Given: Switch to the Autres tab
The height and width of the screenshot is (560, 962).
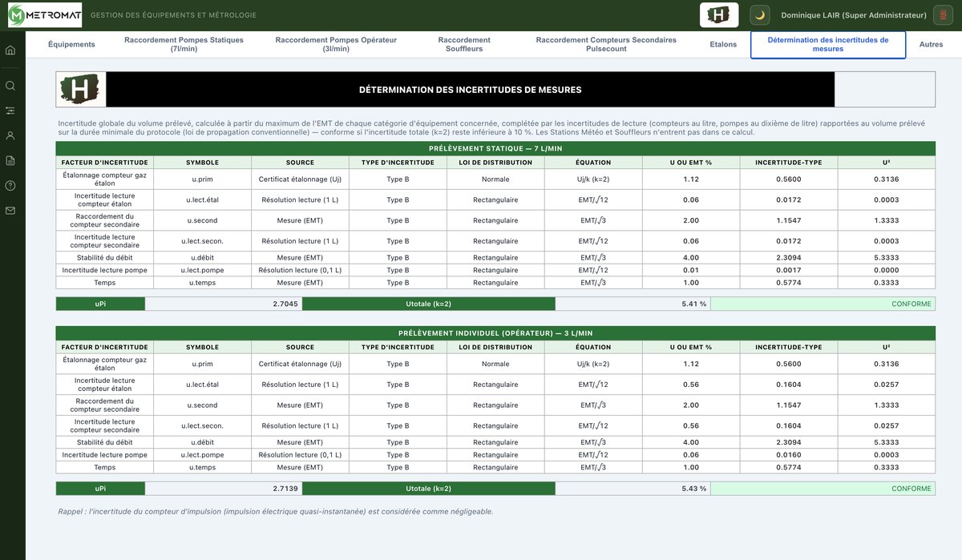Looking at the screenshot, I should 931,45.
